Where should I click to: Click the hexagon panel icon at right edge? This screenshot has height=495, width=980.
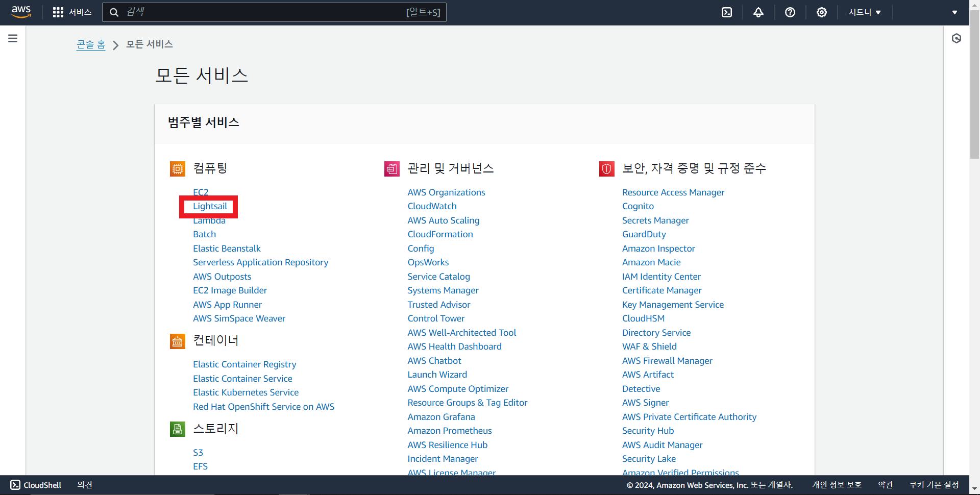point(957,38)
